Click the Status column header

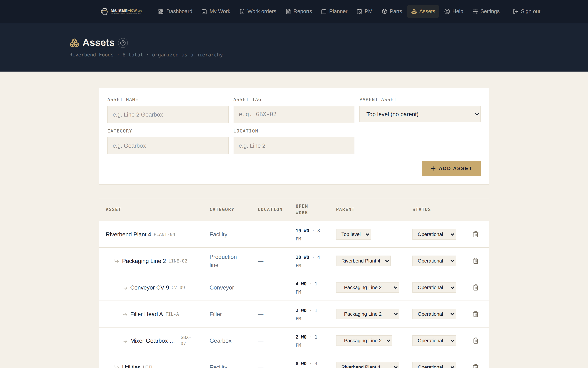pyautogui.click(x=422, y=209)
